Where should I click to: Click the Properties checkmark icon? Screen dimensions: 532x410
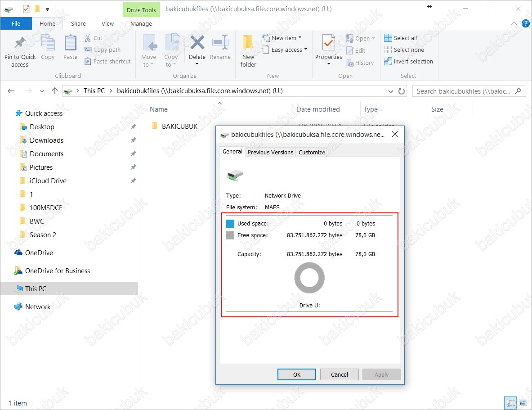coord(328,43)
